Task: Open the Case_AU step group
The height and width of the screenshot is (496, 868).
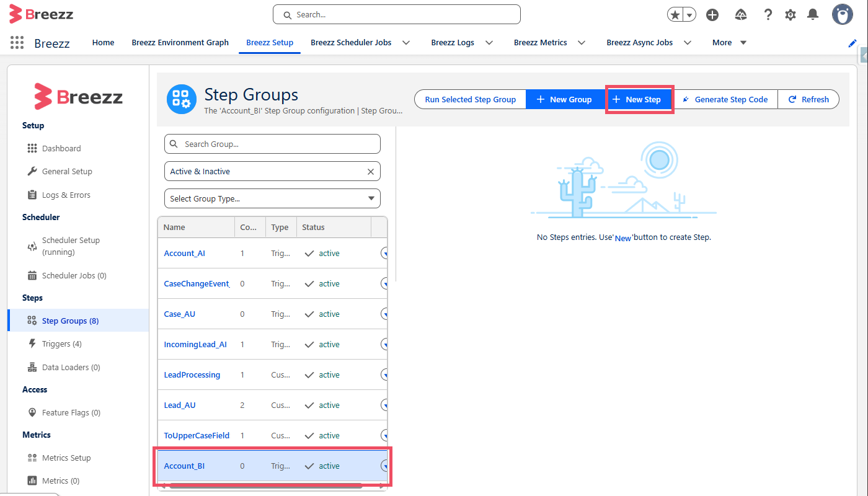Action: [179, 314]
